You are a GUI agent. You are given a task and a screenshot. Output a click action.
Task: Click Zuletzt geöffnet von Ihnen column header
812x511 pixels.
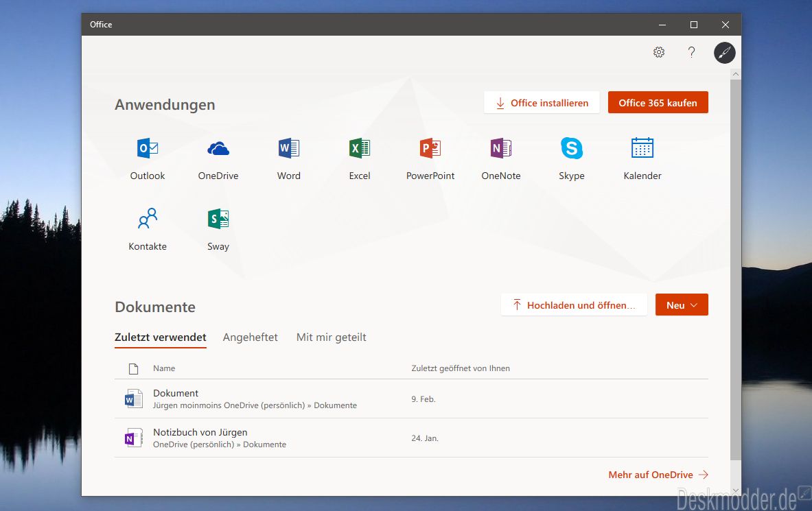click(x=461, y=368)
